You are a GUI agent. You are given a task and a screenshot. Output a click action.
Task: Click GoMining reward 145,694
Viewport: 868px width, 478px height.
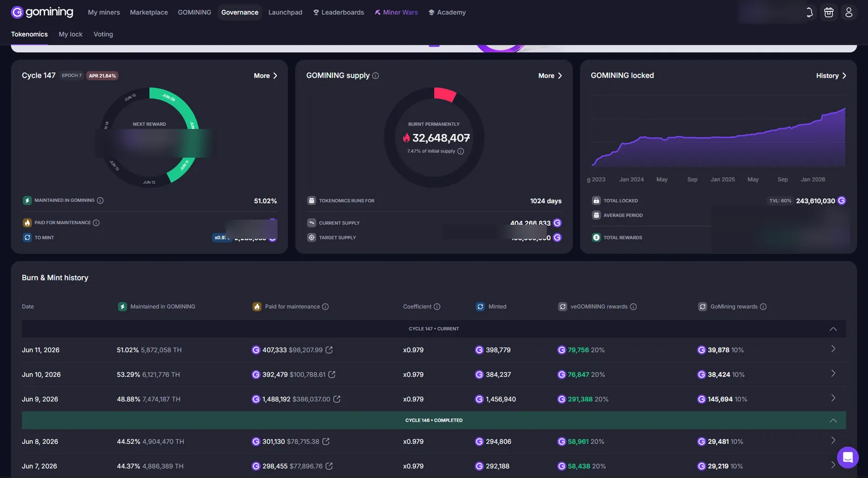click(x=720, y=399)
